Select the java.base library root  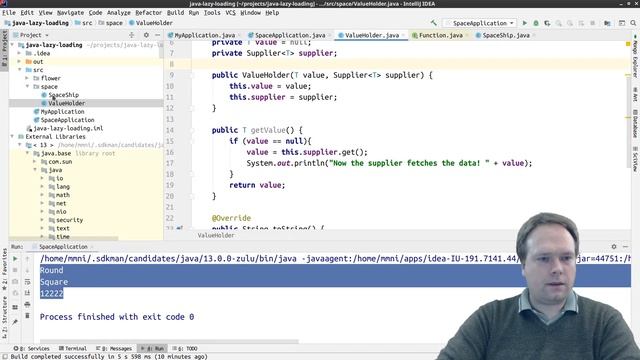click(x=56, y=153)
